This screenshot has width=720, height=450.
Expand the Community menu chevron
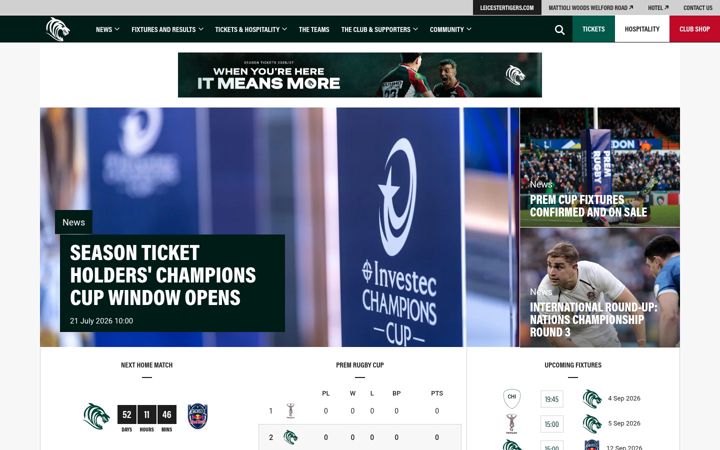coord(469,29)
